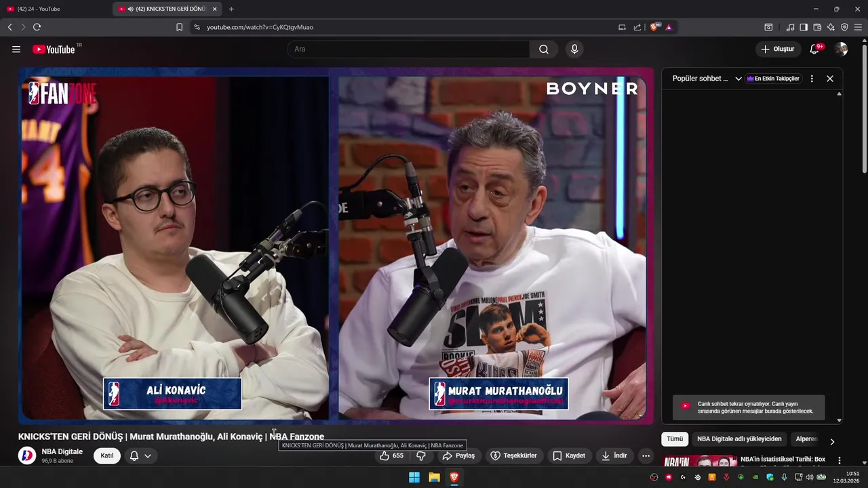
Task: Open a new browser tab
Action: [x=231, y=9]
